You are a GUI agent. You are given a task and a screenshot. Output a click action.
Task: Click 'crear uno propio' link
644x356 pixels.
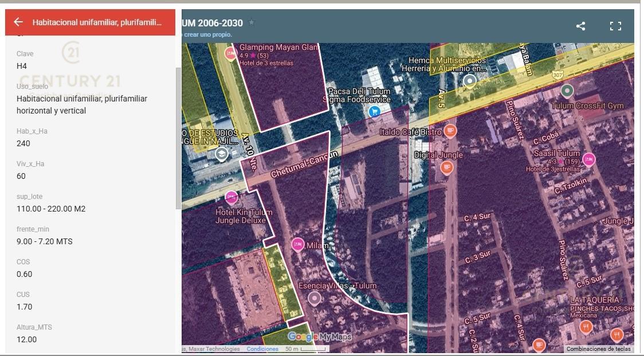208,34
